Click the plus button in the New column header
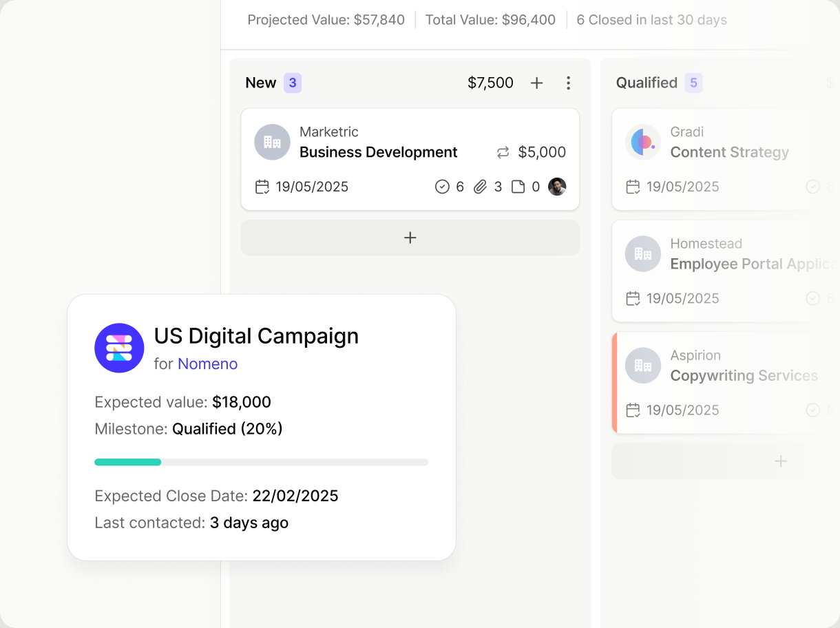840x628 pixels. [x=536, y=82]
